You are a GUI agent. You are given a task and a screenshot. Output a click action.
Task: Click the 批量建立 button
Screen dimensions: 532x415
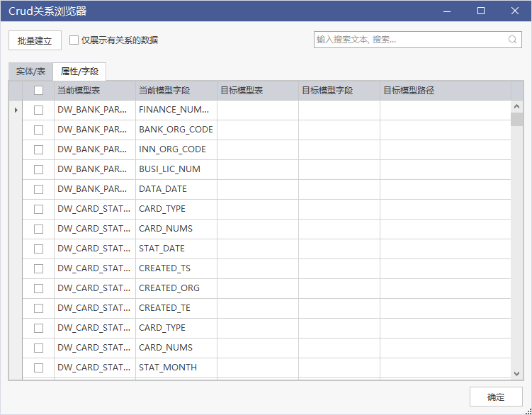pos(35,40)
